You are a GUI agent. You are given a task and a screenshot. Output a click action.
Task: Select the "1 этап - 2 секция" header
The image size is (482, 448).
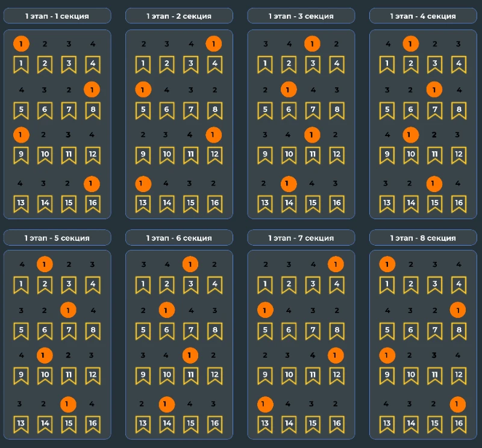[x=179, y=16]
